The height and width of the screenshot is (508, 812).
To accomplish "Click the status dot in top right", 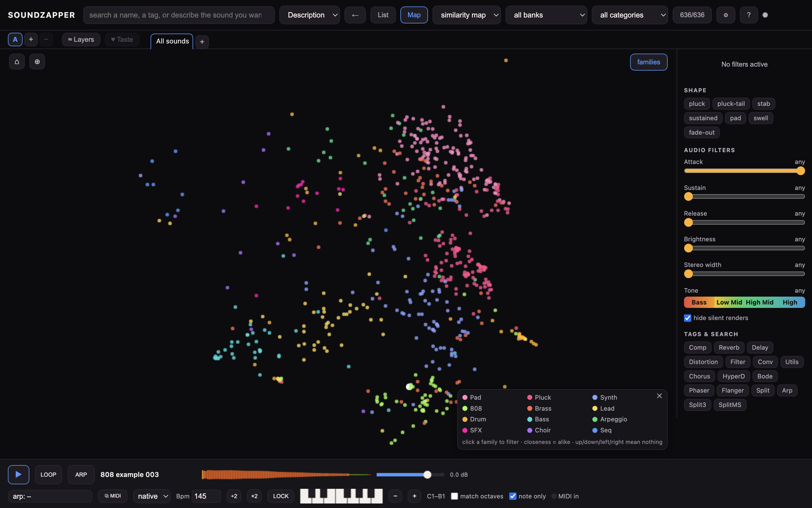I will pyautogui.click(x=765, y=15).
